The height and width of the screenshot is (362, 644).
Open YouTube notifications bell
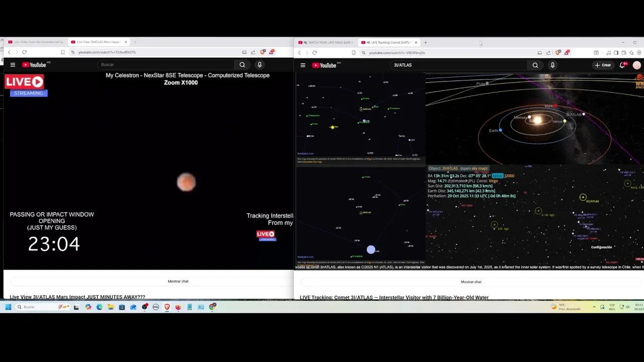point(623,65)
